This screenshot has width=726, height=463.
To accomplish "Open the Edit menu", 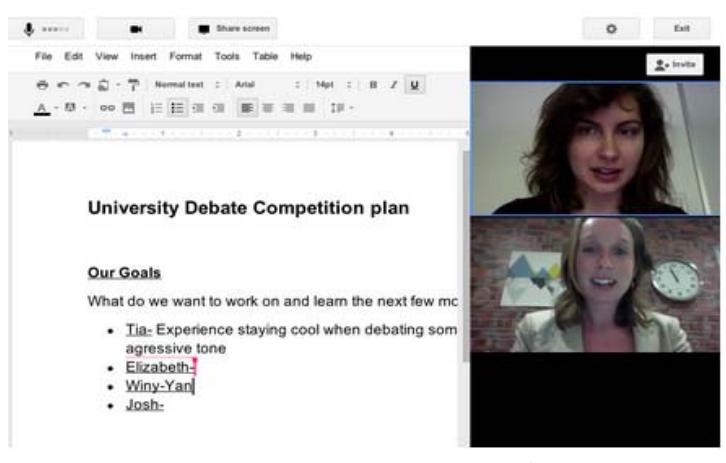I will 73,56.
